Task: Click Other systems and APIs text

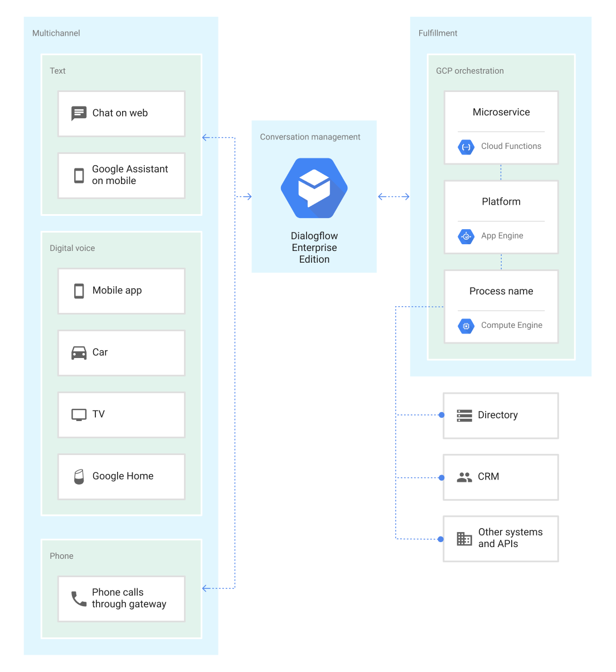Action: click(x=510, y=538)
